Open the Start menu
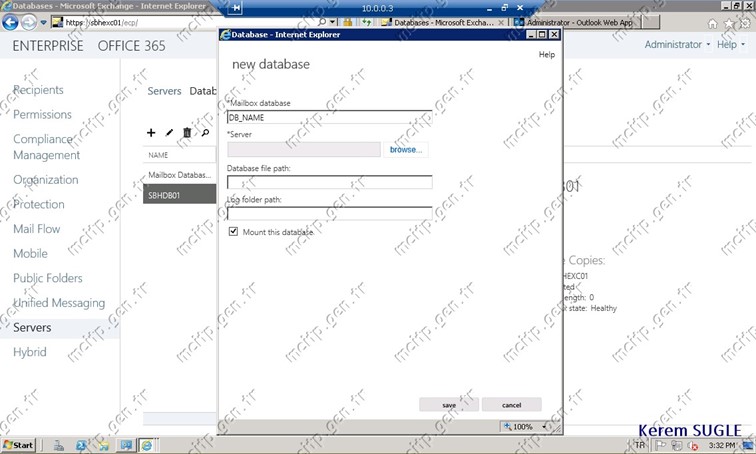Screen dimensions: 756x454 click(18, 445)
